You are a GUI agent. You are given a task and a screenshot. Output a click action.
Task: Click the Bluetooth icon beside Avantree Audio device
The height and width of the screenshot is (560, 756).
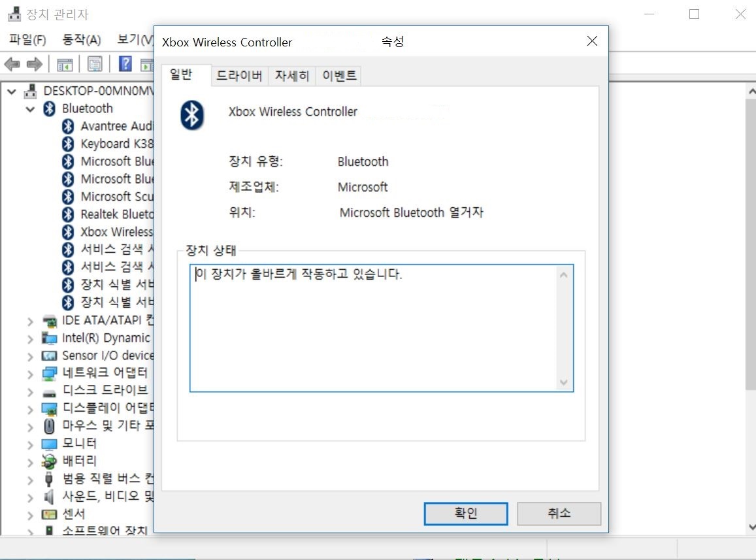[68, 126]
